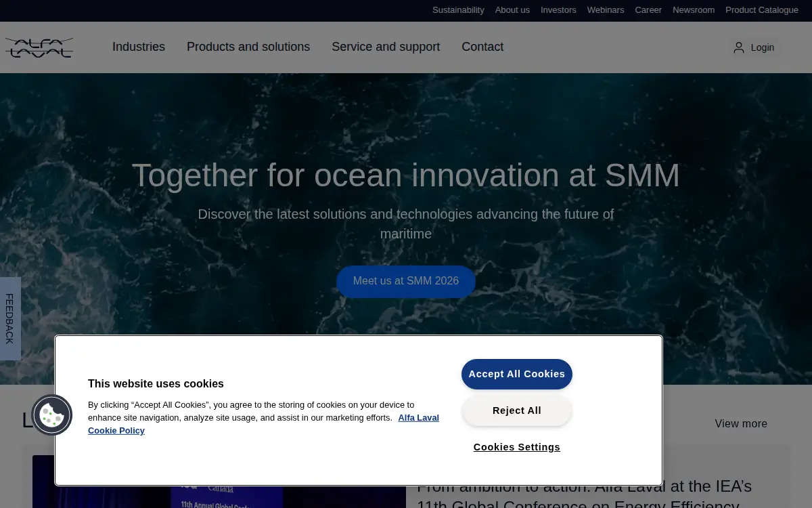812x508 pixels.
Task: Visit the About us page
Action: tap(512, 10)
